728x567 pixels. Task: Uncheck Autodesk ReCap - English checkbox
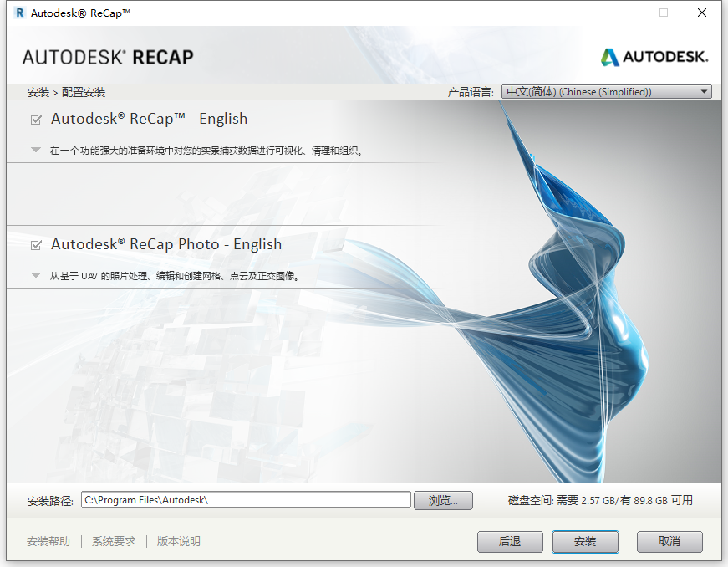[36, 120]
